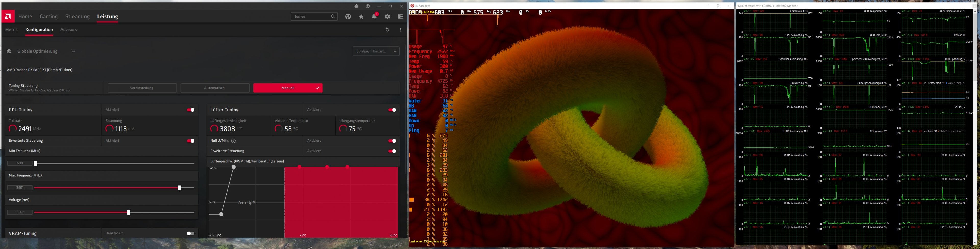
Task: Open favorites with the star icon
Action: click(x=361, y=16)
